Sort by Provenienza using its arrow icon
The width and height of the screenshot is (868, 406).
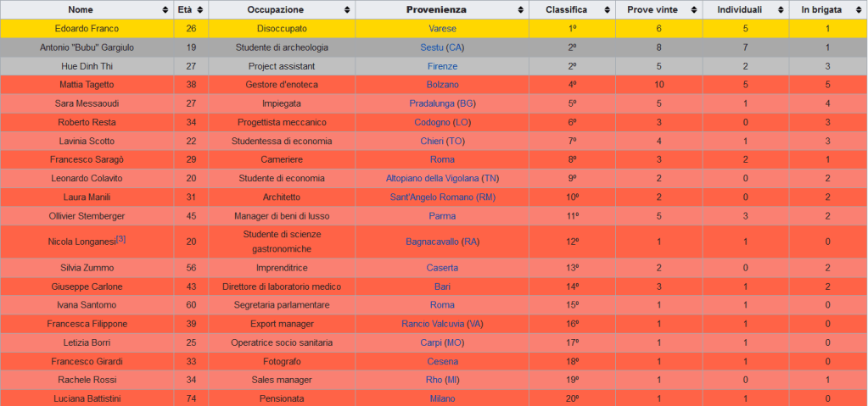(x=520, y=9)
